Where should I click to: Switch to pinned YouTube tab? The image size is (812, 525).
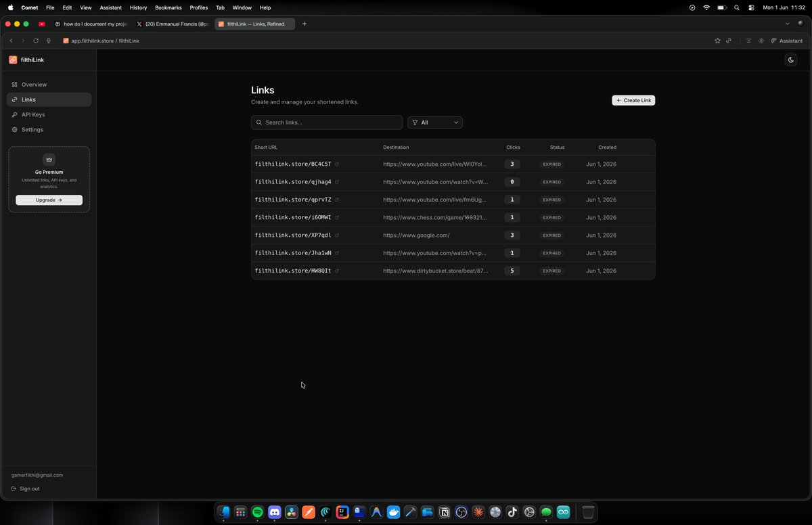coord(42,24)
